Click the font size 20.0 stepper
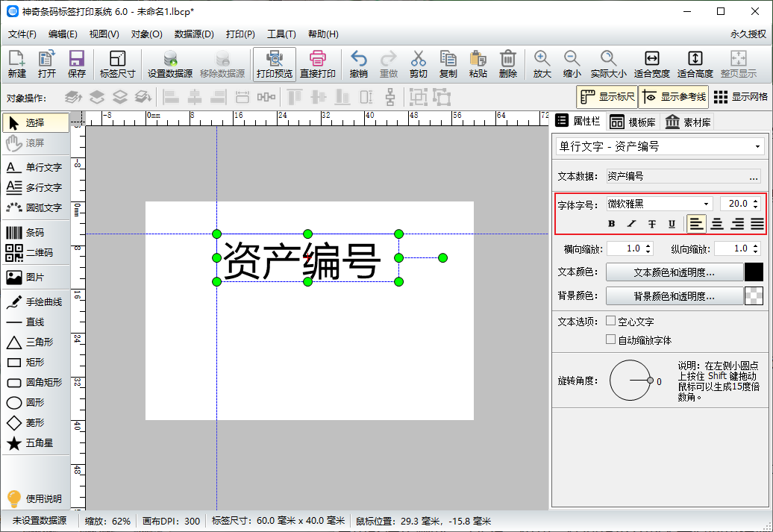Image resolution: width=773 pixels, height=532 pixels. (756, 204)
